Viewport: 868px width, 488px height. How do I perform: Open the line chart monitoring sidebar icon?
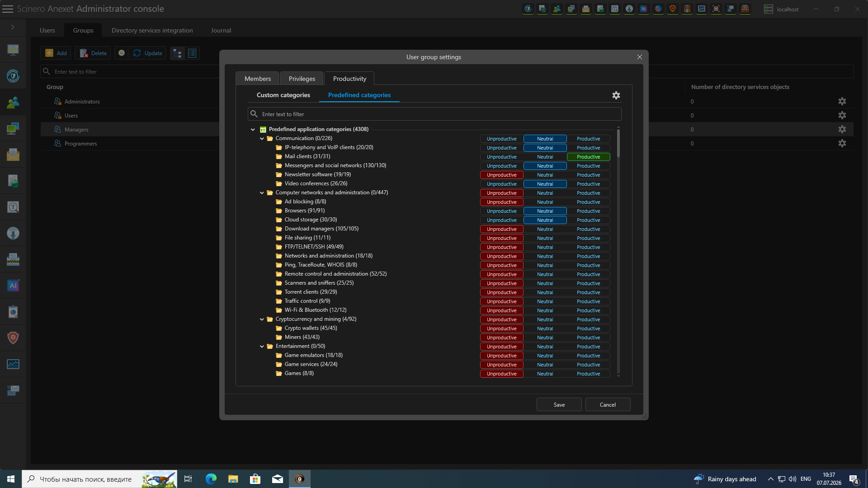(13, 364)
